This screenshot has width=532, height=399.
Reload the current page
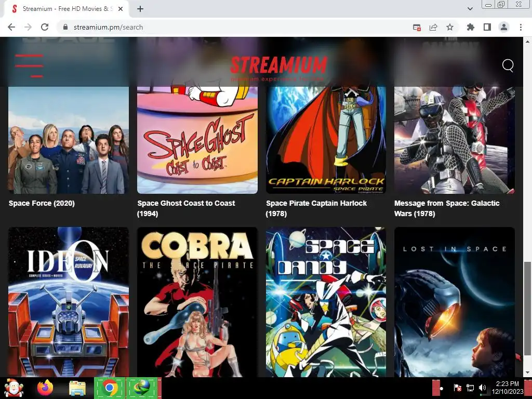click(45, 27)
